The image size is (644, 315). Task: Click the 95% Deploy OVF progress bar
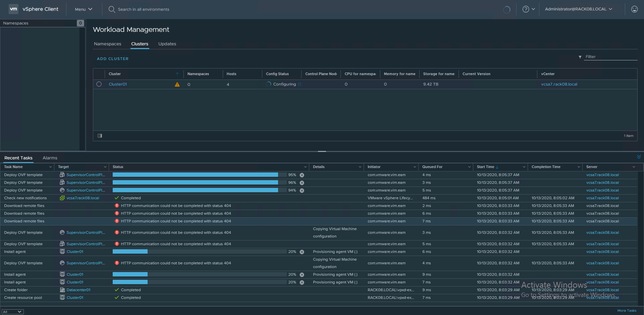pyautogui.click(x=200, y=175)
